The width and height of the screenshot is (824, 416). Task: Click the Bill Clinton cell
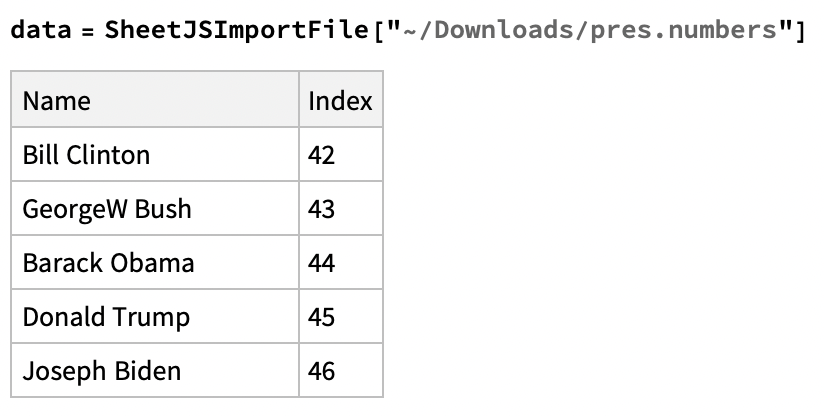click(x=86, y=155)
